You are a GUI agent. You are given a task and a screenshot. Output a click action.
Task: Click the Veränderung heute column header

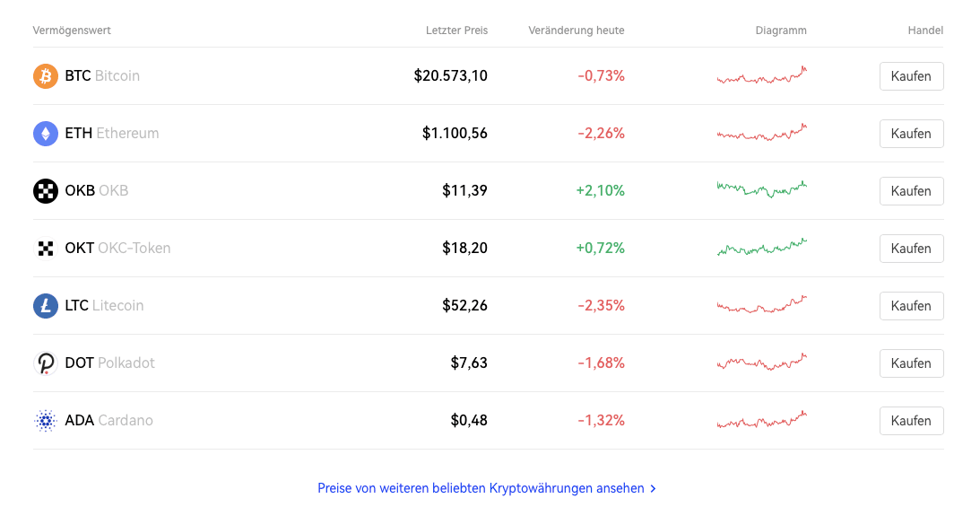click(x=577, y=31)
